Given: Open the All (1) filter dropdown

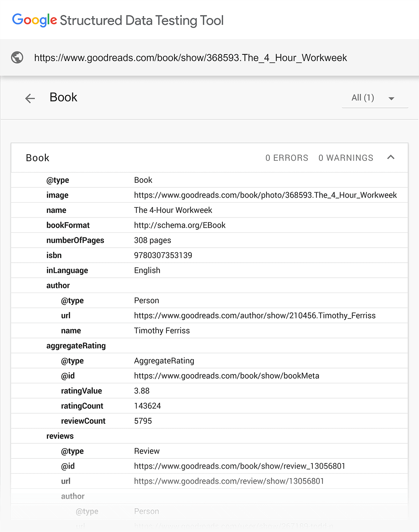Looking at the screenshot, I should [x=375, y=98].
